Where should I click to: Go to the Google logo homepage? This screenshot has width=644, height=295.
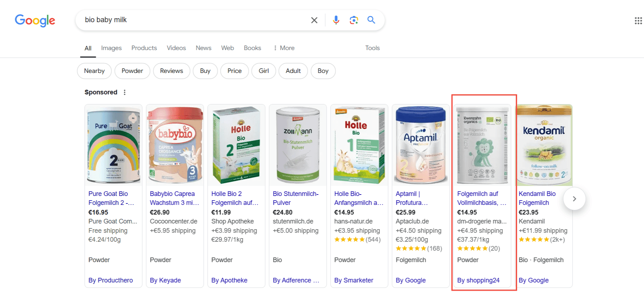pyautogui.click(x=35, y=20)
